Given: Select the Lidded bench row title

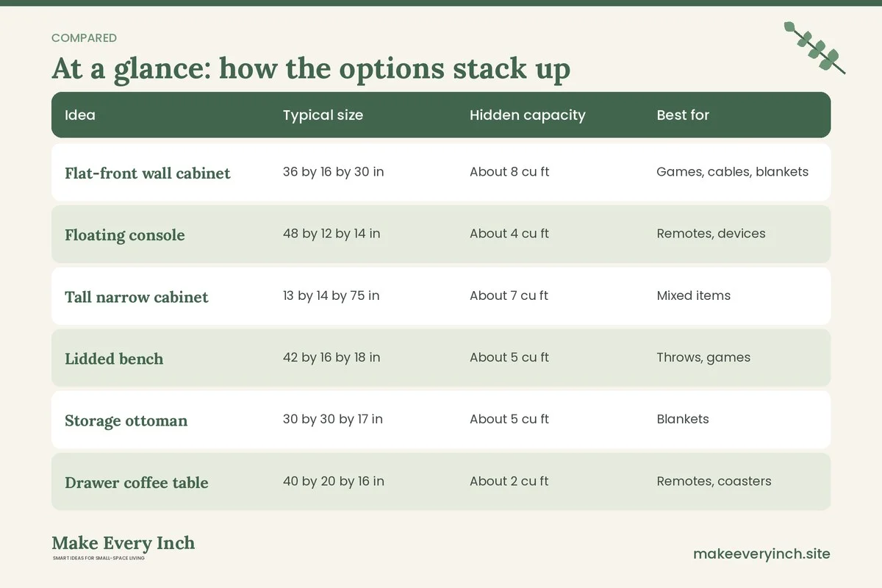Looking at the screenshot, I should click(x=114, y=359).
